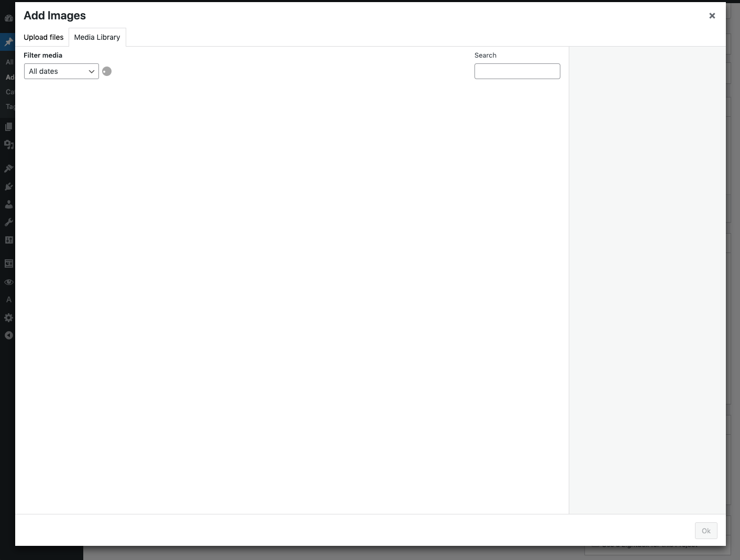
Task: Open Settings via the sliders icon
Action: 8,240
